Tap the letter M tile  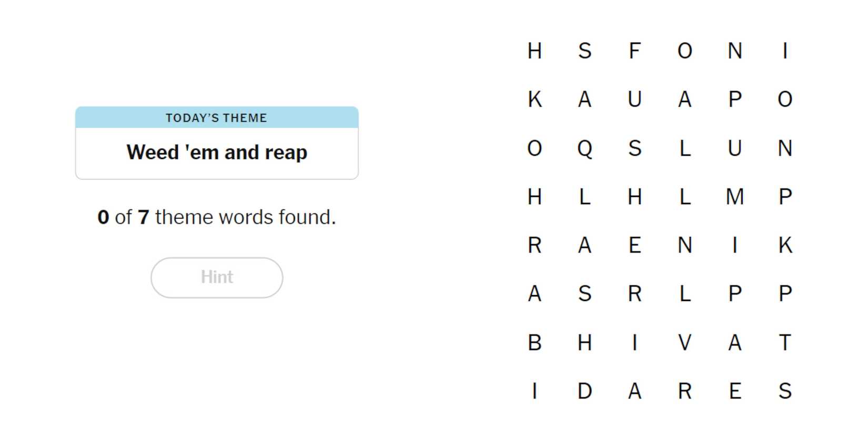pos(734,197)
